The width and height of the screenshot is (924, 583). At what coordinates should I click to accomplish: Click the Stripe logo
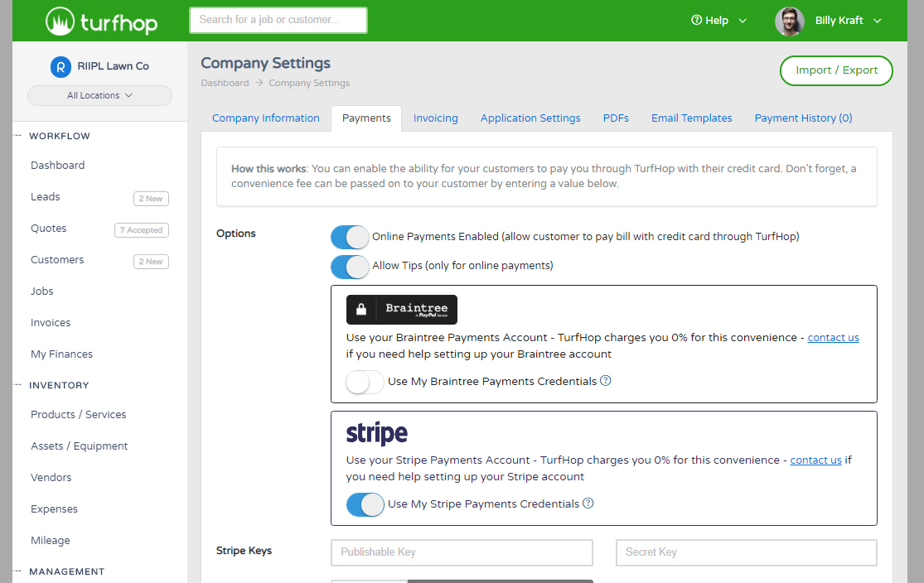[376, 432]
